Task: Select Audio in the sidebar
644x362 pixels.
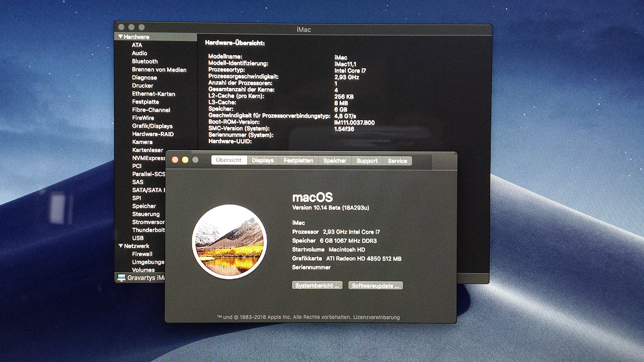Action: point(139,53)
